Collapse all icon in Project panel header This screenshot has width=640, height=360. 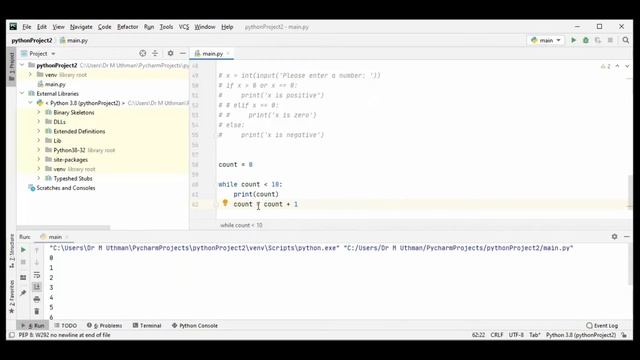click(x=155, y=53)
